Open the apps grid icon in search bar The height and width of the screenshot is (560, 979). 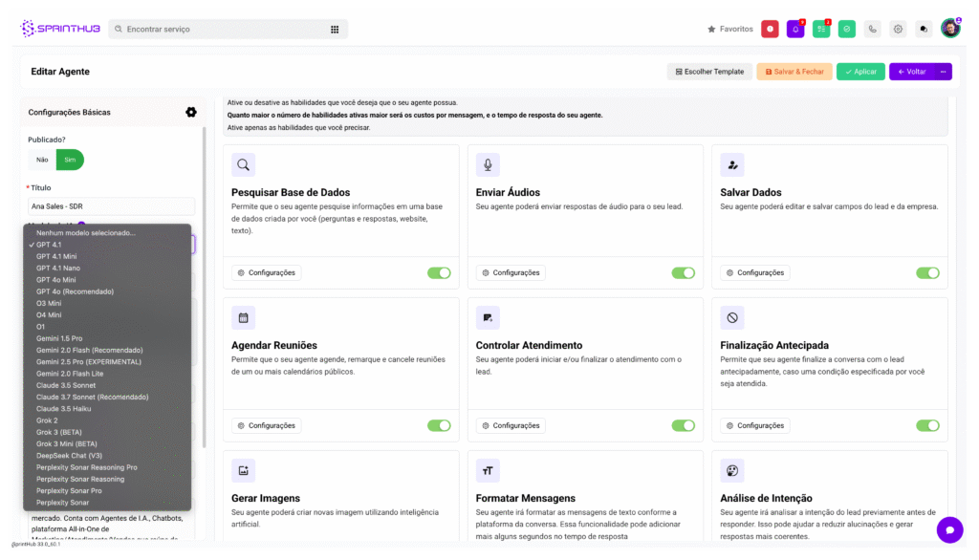[x=335, y=30]
